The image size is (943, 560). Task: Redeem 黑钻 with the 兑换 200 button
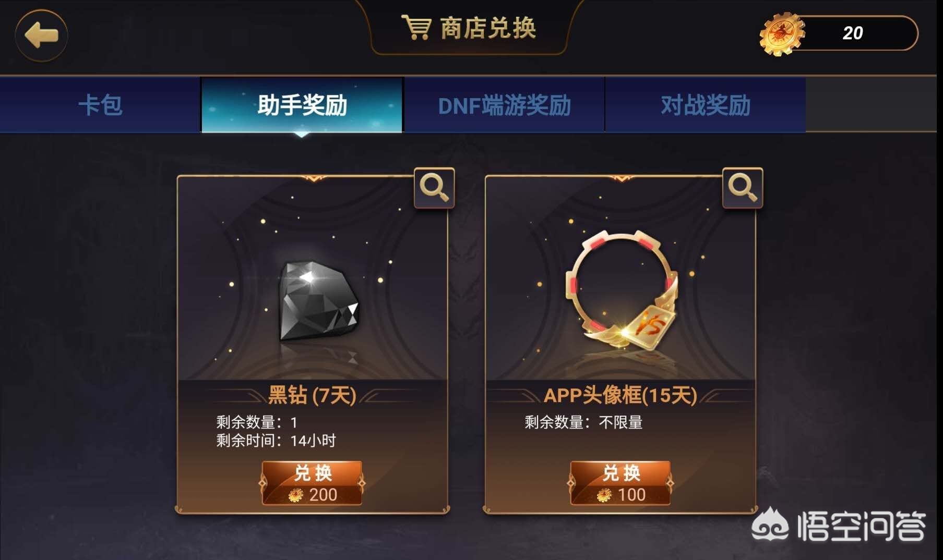pyautogui.click(x=312, y=483)
